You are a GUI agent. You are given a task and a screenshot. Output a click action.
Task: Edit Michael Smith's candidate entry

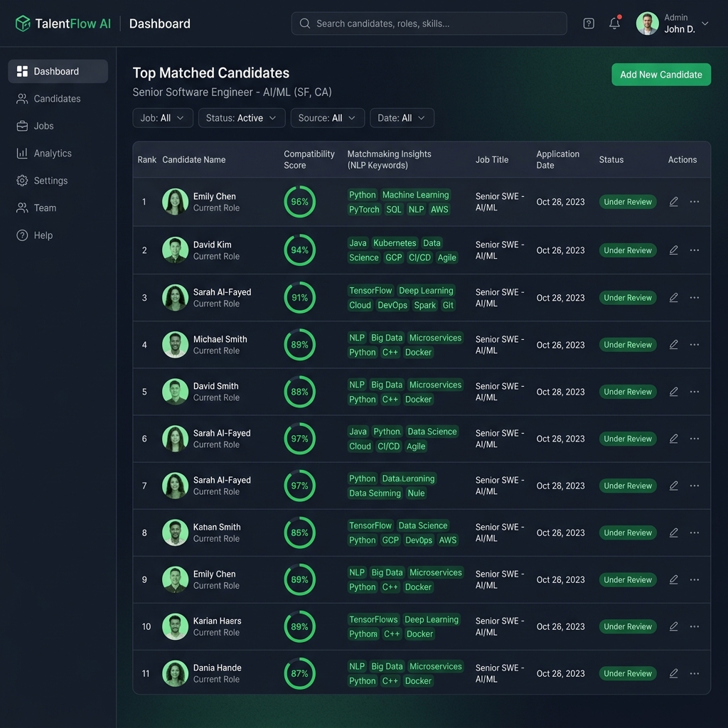point(674,345)
